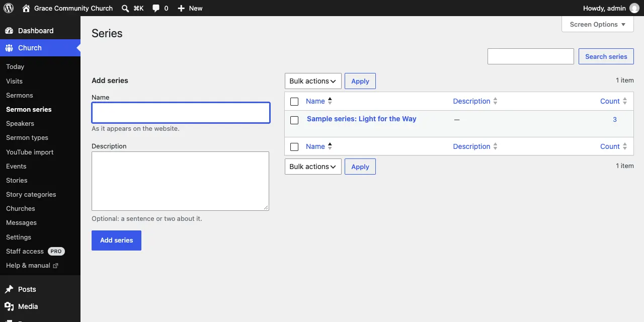Open Help & manual external link
Screen dimensions: 644x322
(x=32, y=265)
